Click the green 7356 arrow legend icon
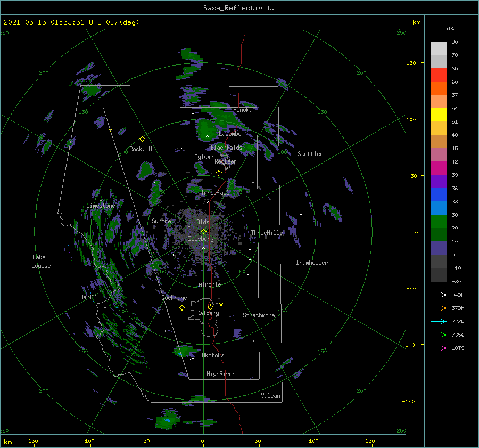Screen dimensions: 479x448 (439, 335)
